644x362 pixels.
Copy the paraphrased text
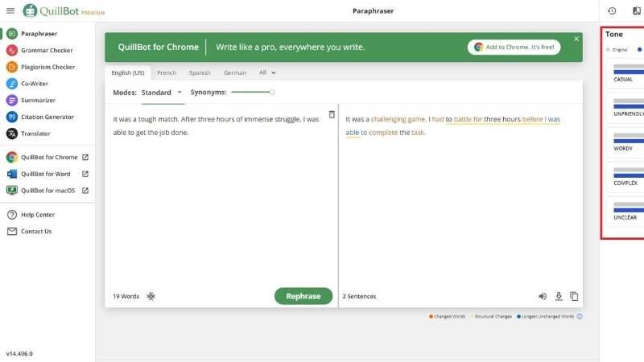(574, 296)
